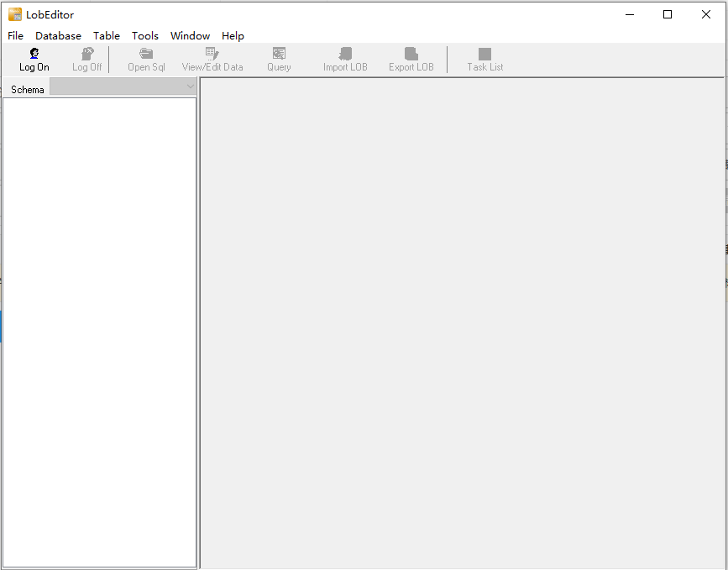Click the Log Off toolbar icon

point(86,54)
